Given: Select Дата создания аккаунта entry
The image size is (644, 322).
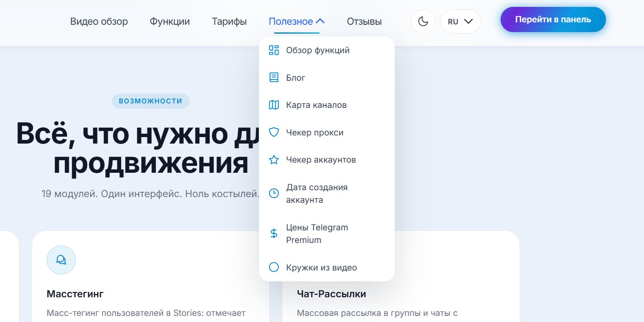Looking at the screenshot, I should pyautogui.click(x=327, y=193).
